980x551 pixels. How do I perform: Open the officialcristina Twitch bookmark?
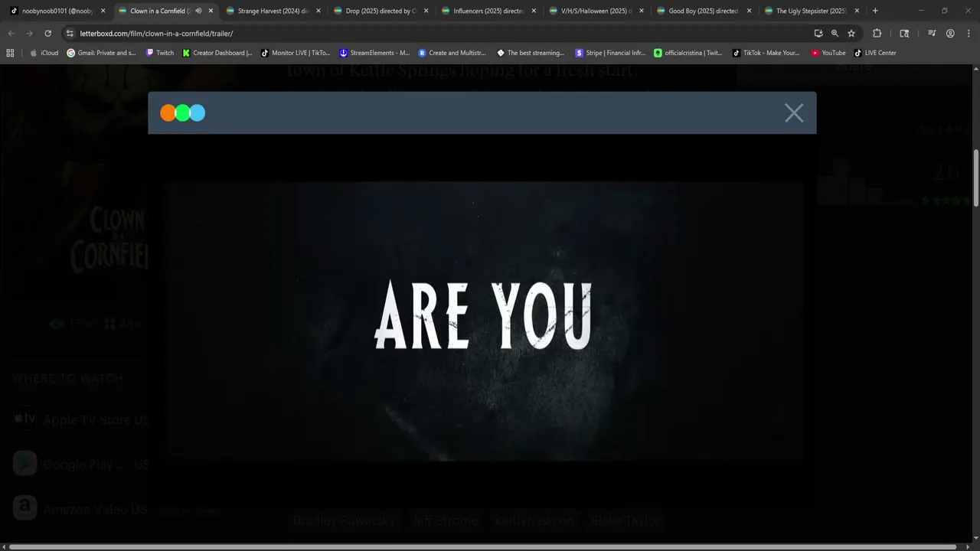688,53
